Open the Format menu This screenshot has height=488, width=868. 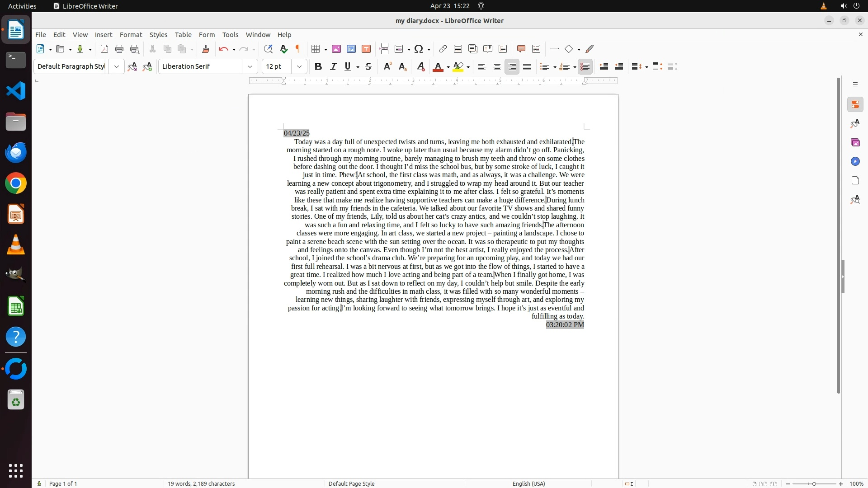(131, 35)
